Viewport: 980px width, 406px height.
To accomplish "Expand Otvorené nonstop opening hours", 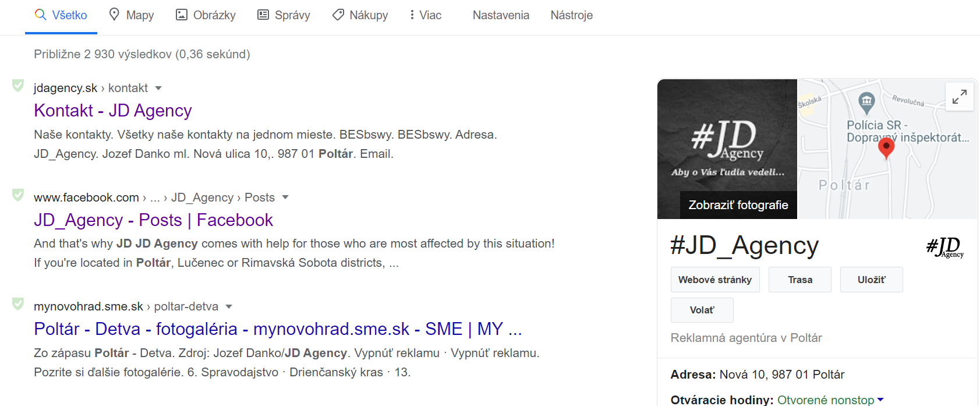I will pos(830,400).
